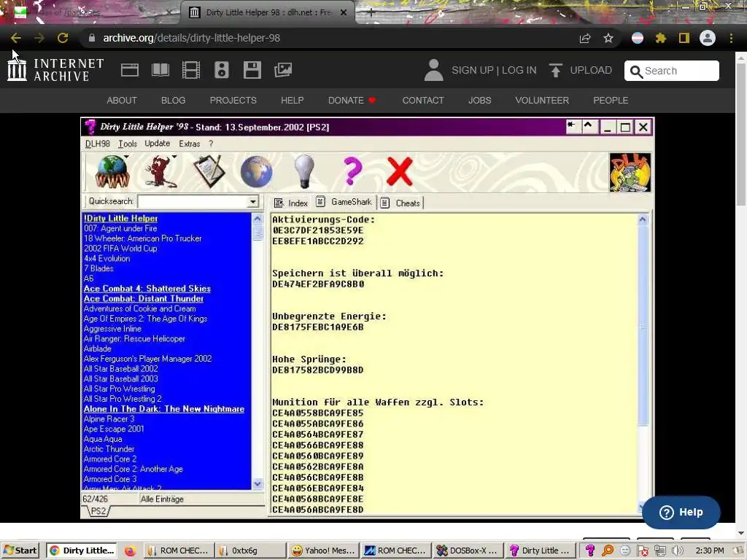Click the light bulb toolbar icon

[x=304, y=171]
